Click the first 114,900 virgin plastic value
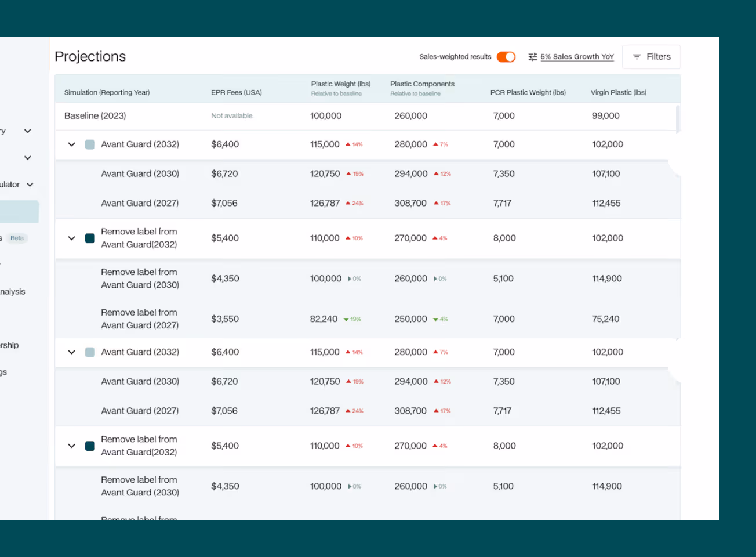The width and height of the screenshot is (756, 557). pos(607,278)
